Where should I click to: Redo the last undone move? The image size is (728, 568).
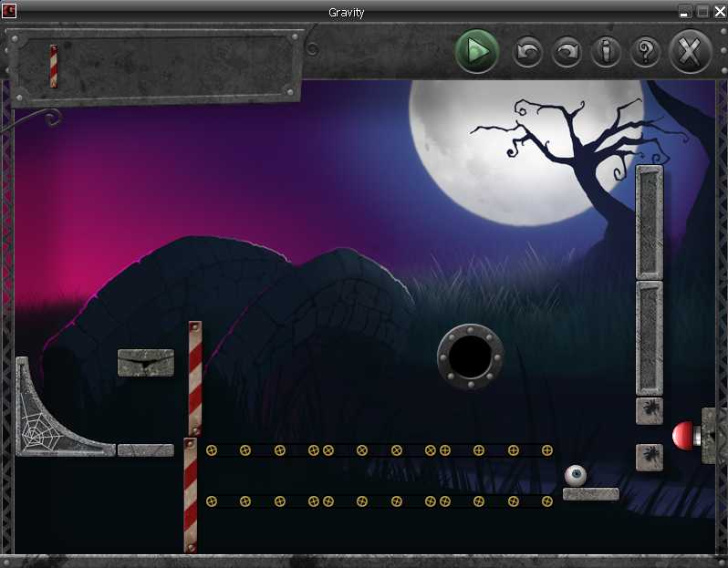pyautogui.click(x=567, y=51)
